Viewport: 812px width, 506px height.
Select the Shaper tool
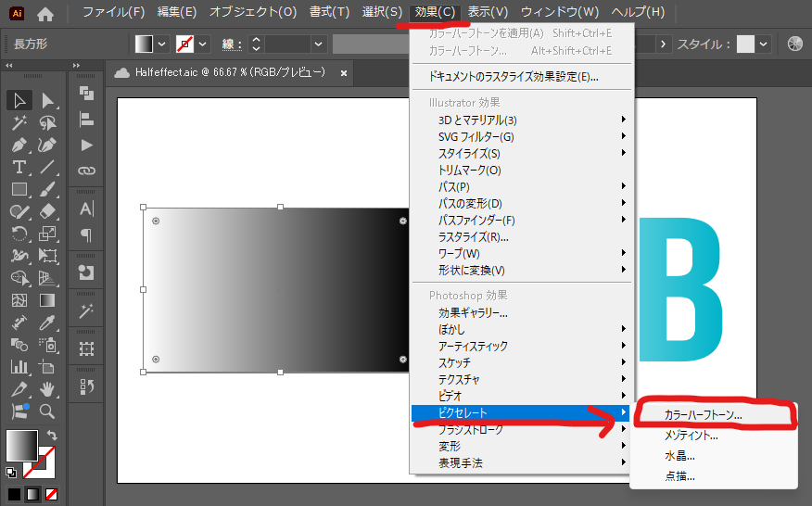pyautogui.click(x=19, y=212)
